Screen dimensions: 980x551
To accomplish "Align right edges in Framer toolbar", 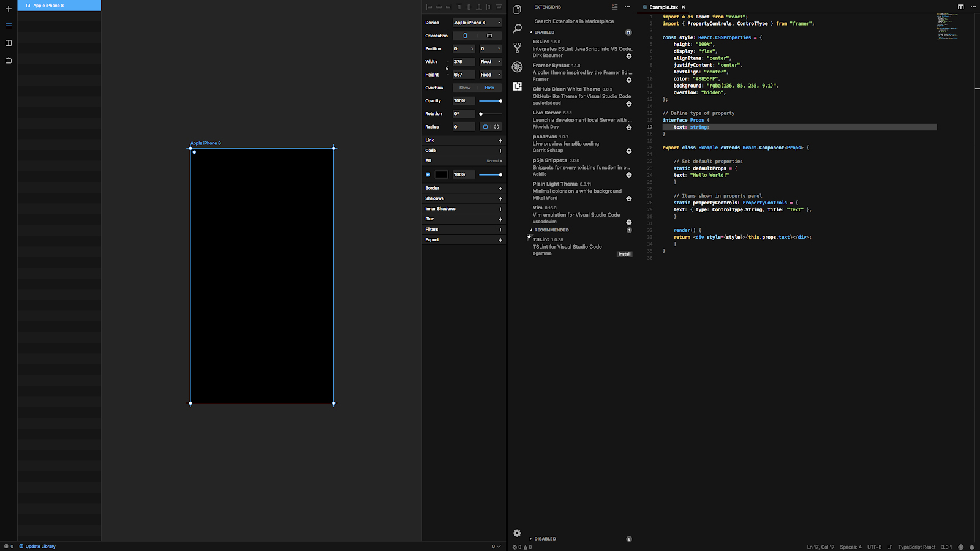I will 448,7.
